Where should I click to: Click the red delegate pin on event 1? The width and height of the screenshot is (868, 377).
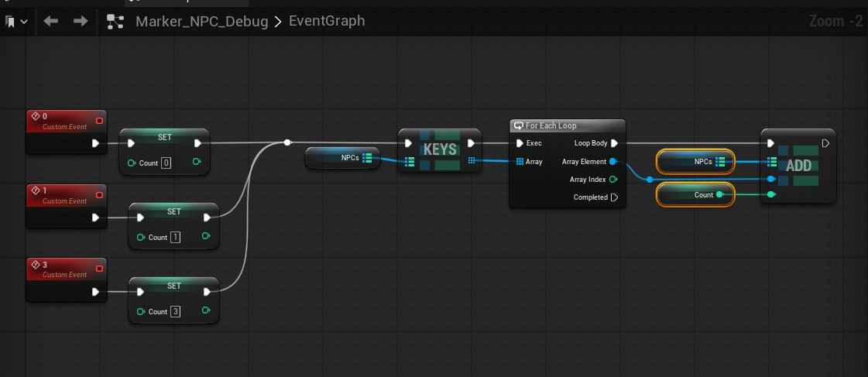click(99, 195)
